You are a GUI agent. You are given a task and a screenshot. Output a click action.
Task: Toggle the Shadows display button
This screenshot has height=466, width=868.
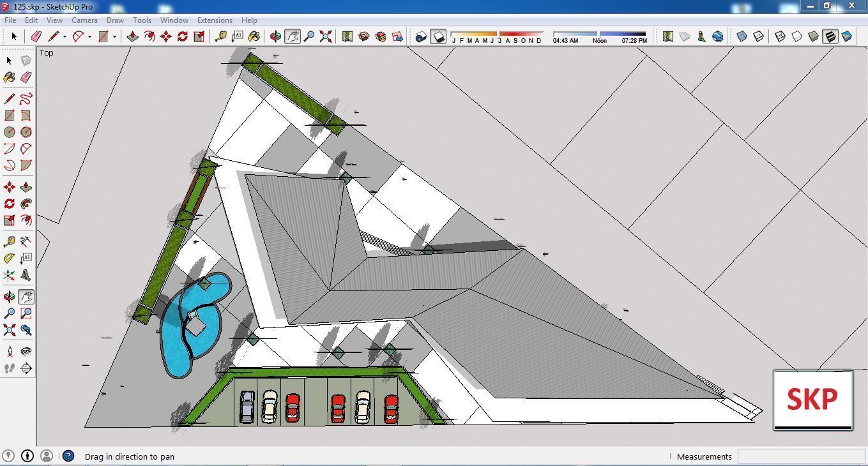tap(438, 36)
